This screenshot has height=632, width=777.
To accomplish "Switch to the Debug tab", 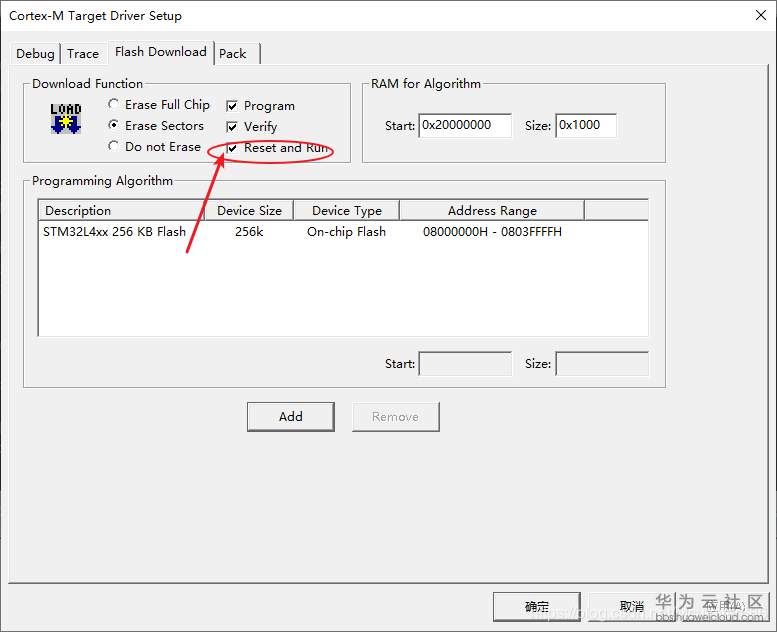I will (35, 54).
